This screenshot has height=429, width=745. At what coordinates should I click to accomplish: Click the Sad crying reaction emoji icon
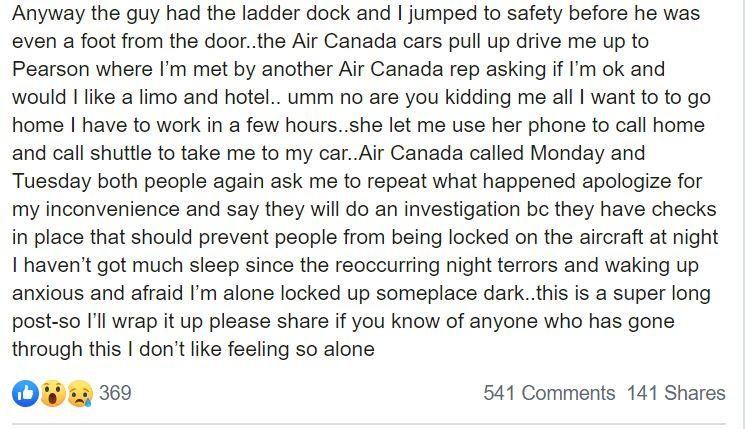[x=80, y=393]
